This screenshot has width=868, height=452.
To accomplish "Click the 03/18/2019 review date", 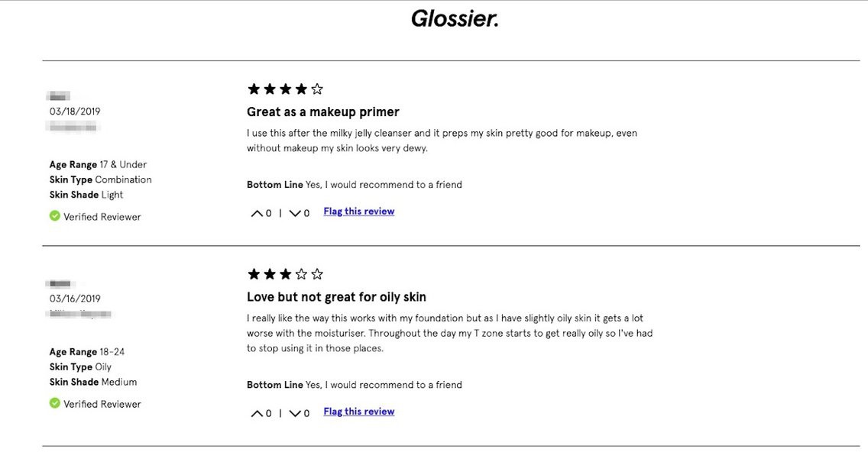I will pyautogui.click(x=75, y=111).
